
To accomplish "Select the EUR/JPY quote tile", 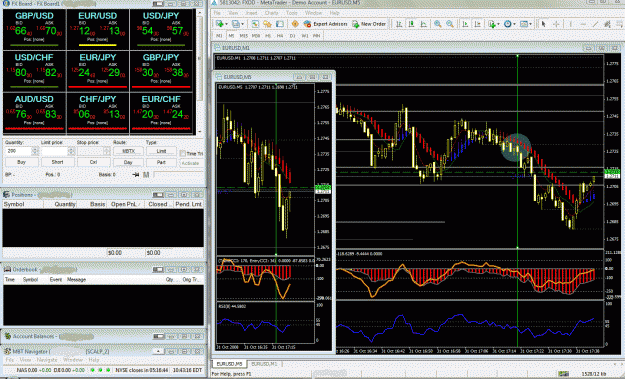I will [x=98, y=71].
